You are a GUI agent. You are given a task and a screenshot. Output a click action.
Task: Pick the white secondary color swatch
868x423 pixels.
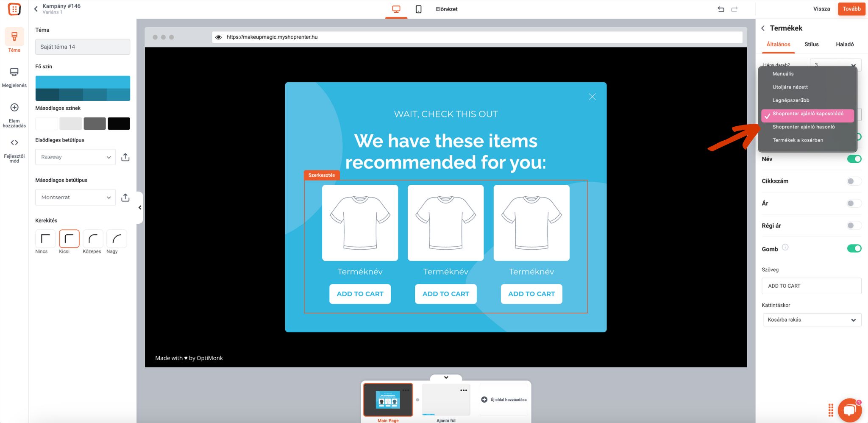(47, 124)
